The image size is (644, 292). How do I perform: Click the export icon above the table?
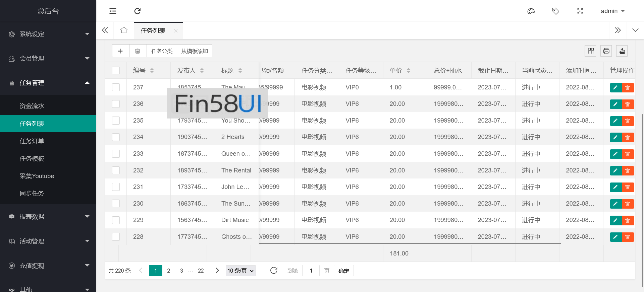(x=622, y=51)
